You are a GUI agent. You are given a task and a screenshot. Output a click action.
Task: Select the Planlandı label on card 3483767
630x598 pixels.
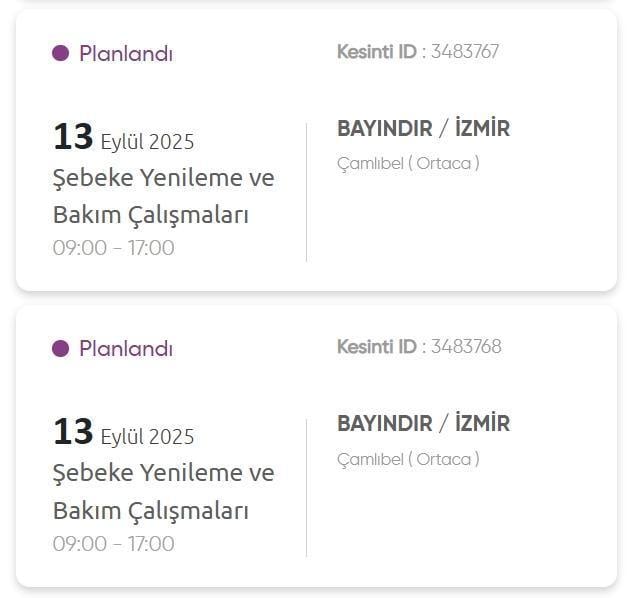tap(126, 54)
